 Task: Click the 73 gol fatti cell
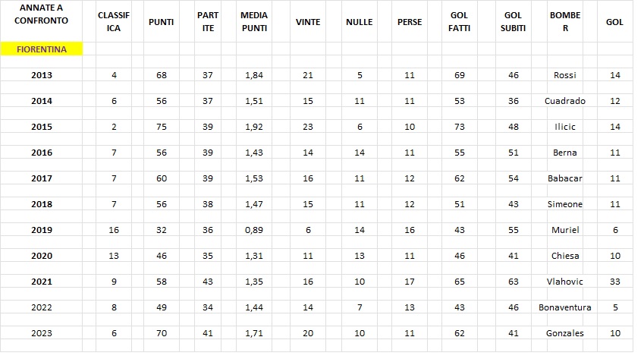point(460,127)
